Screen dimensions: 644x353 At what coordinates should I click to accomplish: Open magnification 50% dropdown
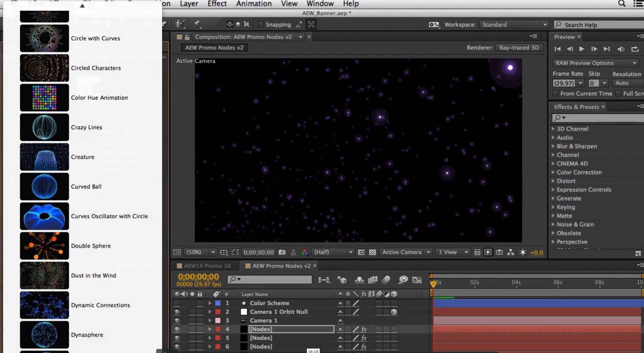point(200,252)
